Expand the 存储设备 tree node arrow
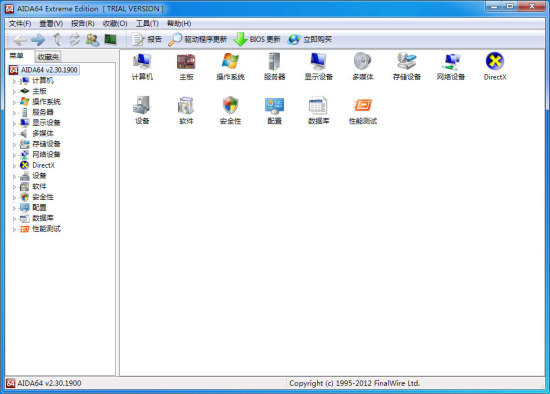 pos(14,144)
